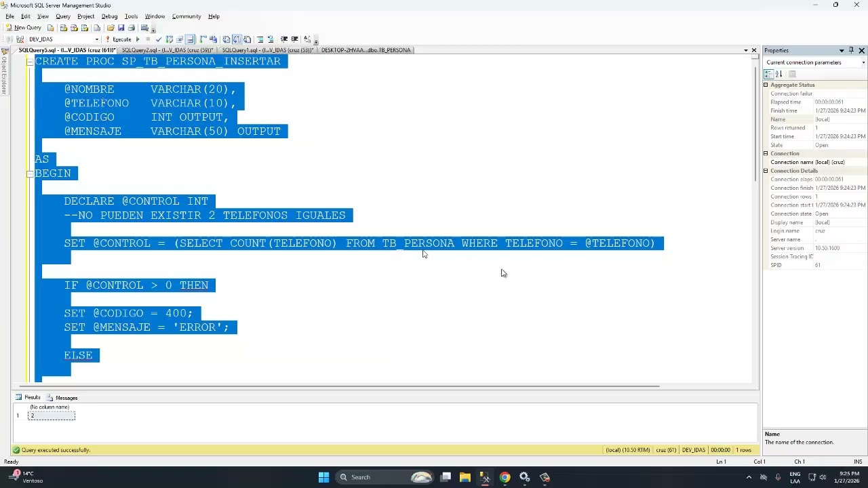Switch to the SQLQuery2.sql tab

coord(167,50)
